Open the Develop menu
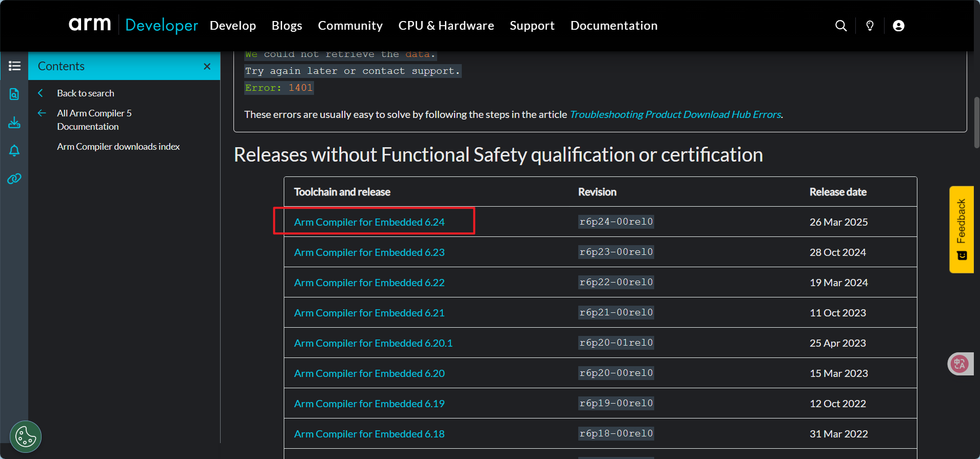 pos(233,26)
